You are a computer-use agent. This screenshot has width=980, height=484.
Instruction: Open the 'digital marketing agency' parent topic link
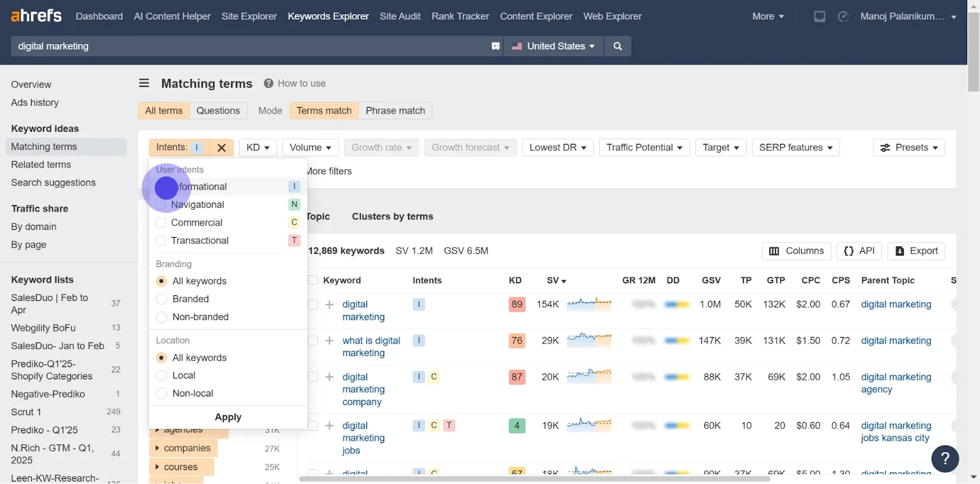(x=896, y=383)
